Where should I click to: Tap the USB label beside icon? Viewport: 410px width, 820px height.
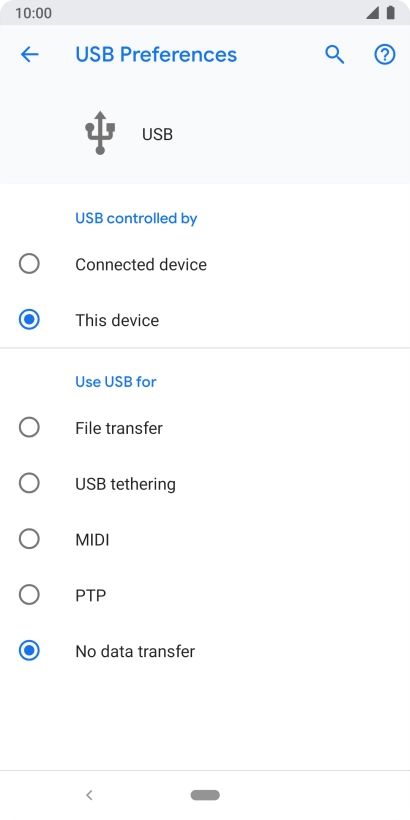tap(157, 134)
